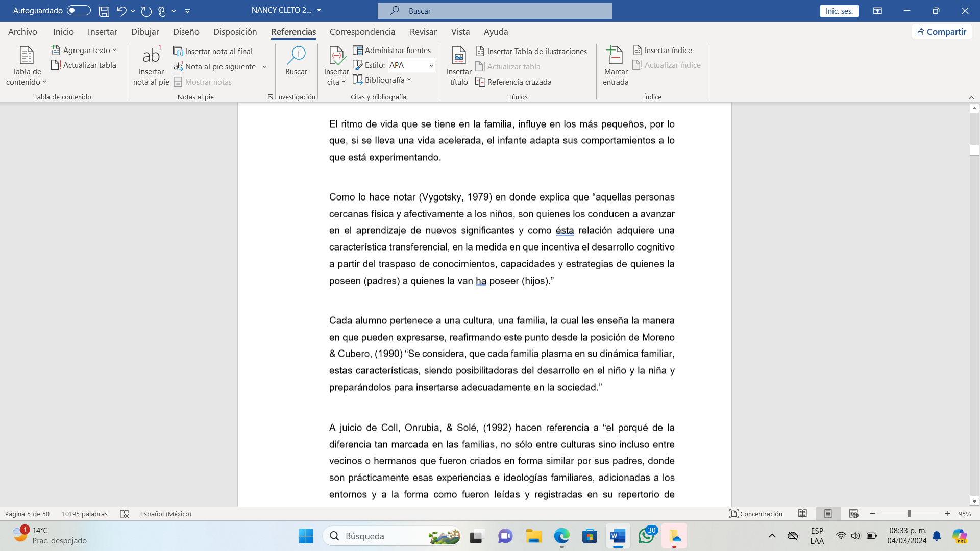Click Insertar índice
The height and width of the screenshot is (551, 980).
coord(663,50)
